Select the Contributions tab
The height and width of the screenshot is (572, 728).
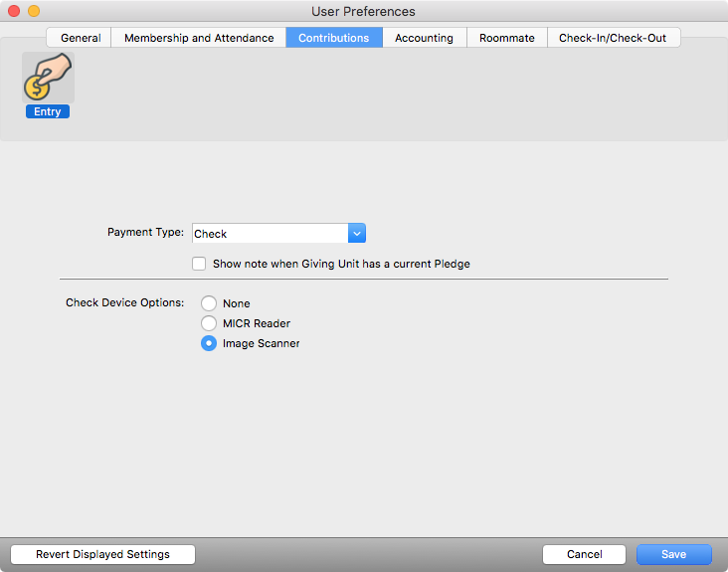[334, 38]
